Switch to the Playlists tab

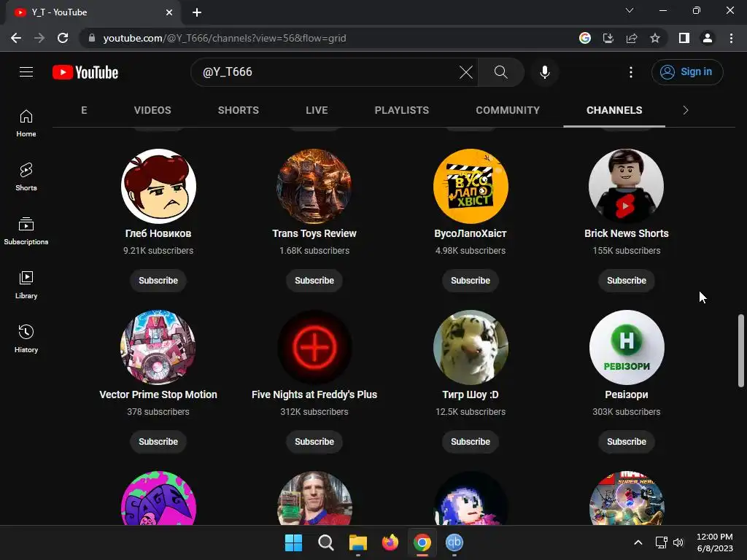tap(402, 110)
